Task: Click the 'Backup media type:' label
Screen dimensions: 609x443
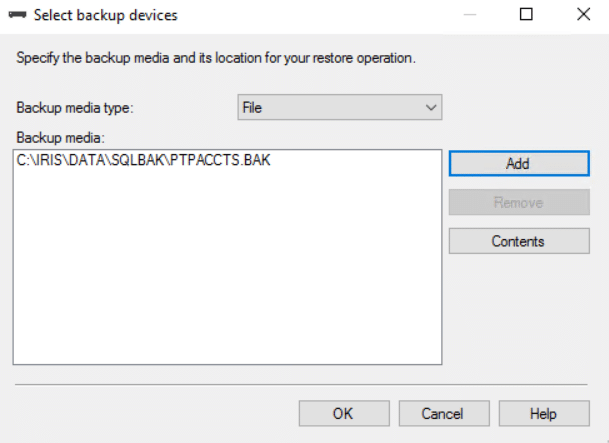Action: click(x=75, y=108)
